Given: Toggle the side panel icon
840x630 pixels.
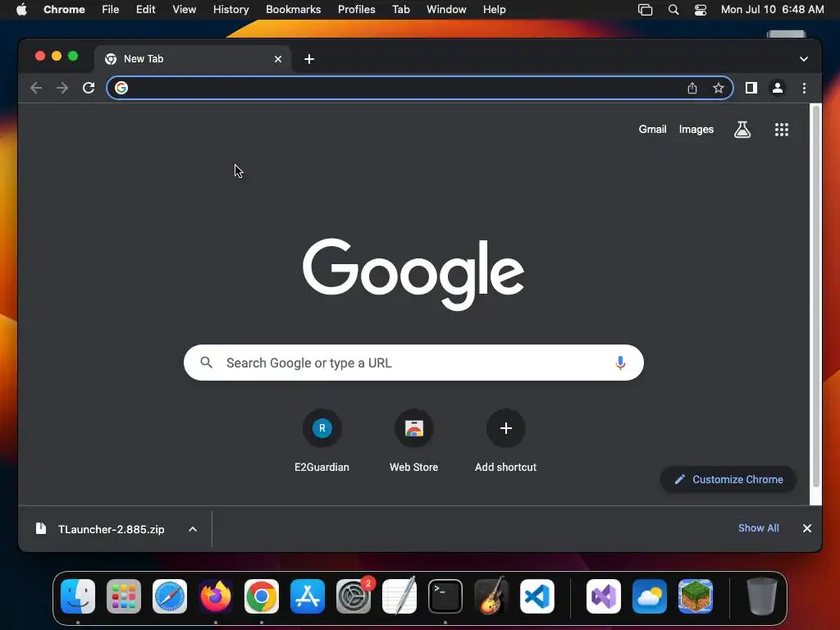Looking at the screenshot, I should coord(751,88).
